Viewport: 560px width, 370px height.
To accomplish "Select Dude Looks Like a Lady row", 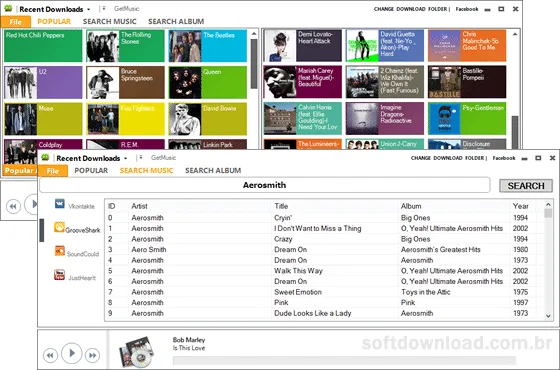I will [325, 313].
